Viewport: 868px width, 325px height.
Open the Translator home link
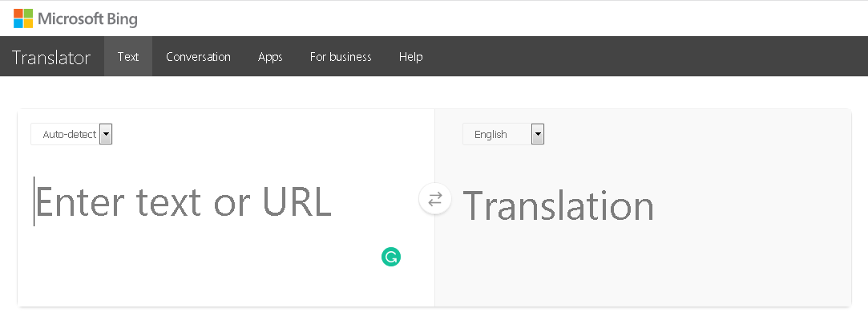coord(51,57)
